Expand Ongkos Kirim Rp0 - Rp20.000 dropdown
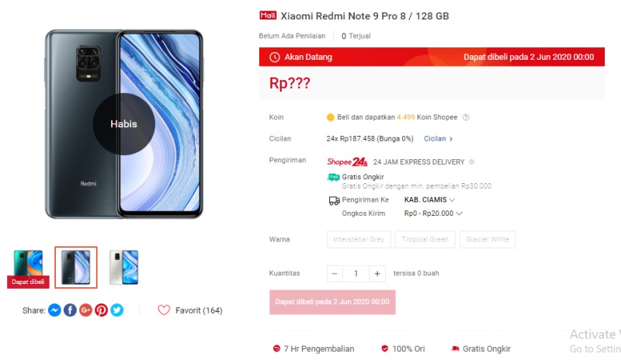This screenshot has width=621, height=364. point(433,213)
